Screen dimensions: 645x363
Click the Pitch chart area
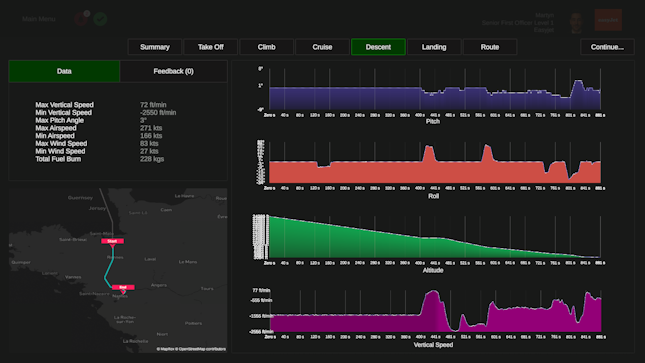(435, 89)
